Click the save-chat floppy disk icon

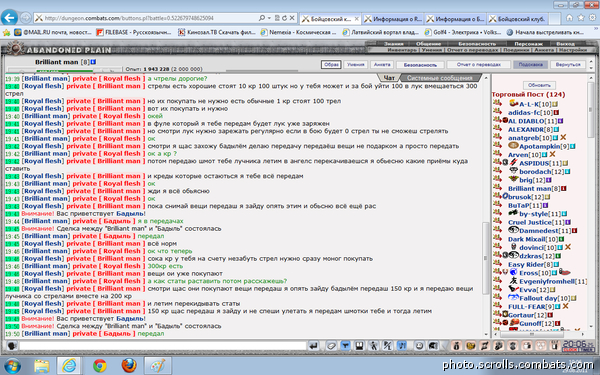point(359,346)
